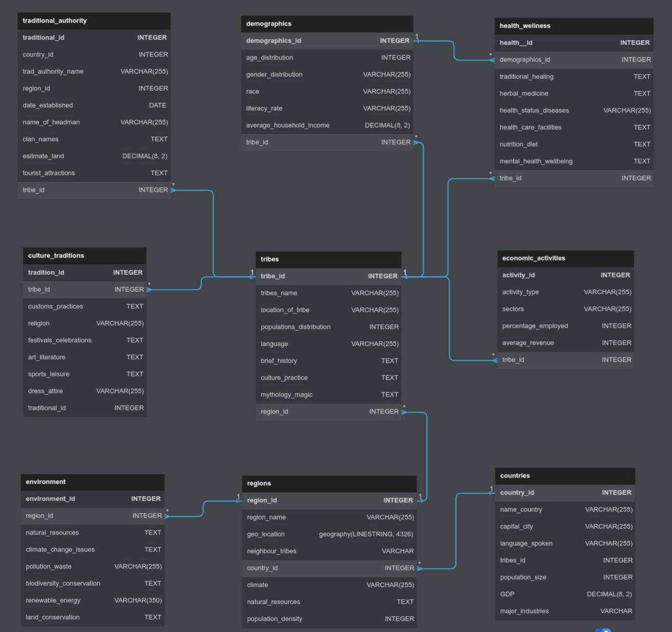The height and width of the screenshot is (632, 672).
Task: Select the health_wellness table header
Action: click(x=574, y=26)
